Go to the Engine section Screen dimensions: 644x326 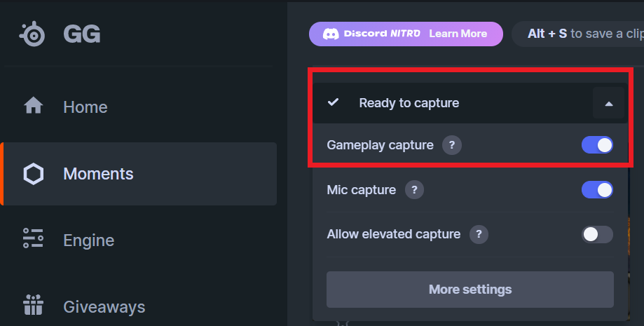point(88,240)
